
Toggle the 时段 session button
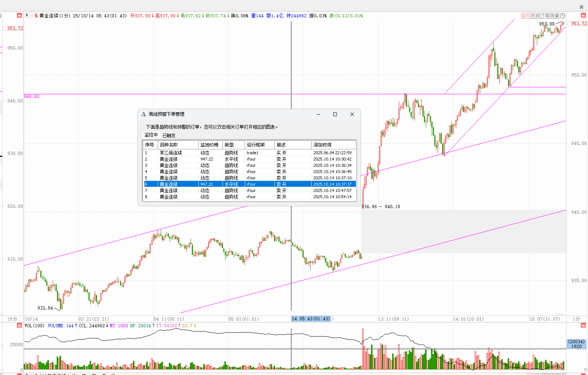[535, 16]
